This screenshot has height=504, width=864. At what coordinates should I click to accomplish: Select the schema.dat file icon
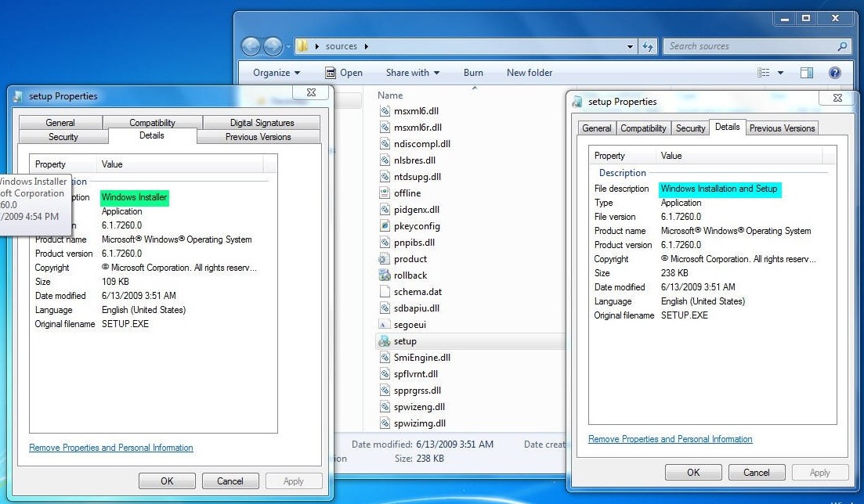click(385, 292)
